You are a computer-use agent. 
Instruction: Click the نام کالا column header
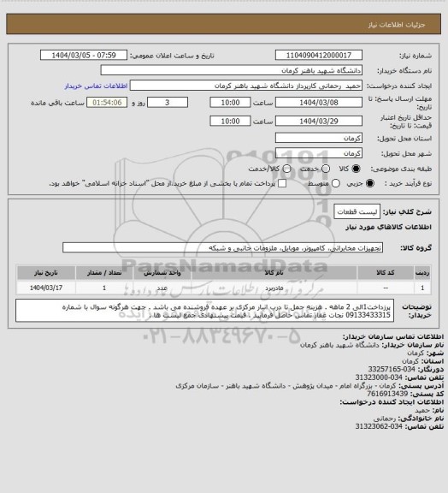click(x=274, y=273)
